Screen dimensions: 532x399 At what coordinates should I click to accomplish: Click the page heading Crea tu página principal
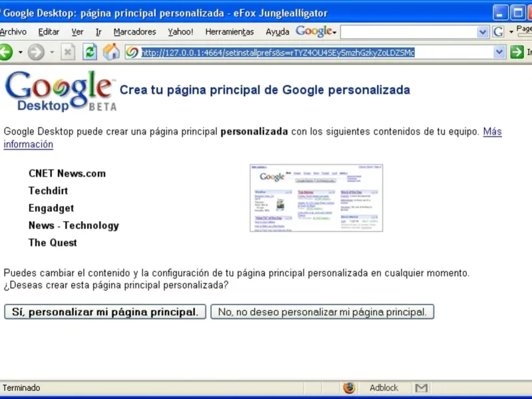[265, 90]
